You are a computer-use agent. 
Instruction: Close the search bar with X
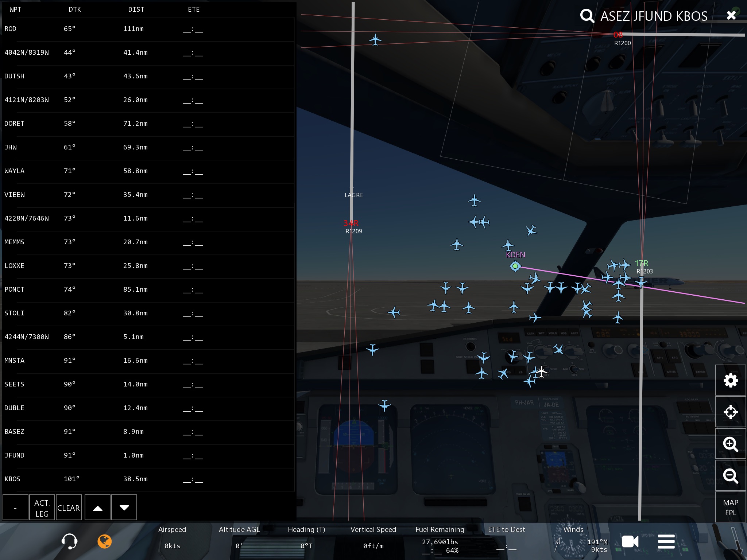(x=731, y=15)
